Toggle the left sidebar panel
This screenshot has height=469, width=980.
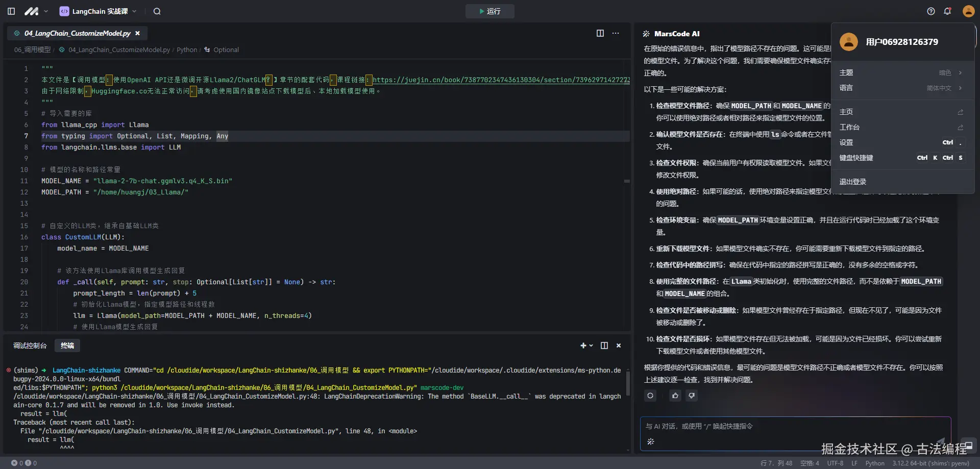click(11, 11)
